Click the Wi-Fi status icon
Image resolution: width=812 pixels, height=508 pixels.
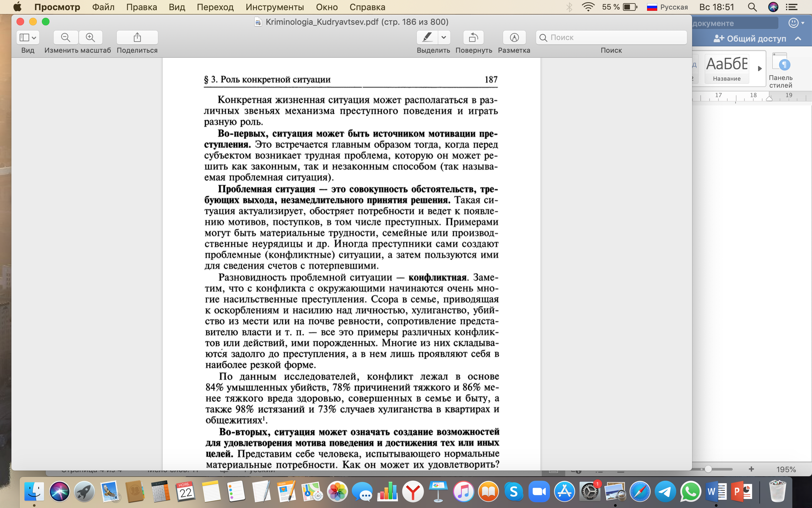click(x=588, y=7)
